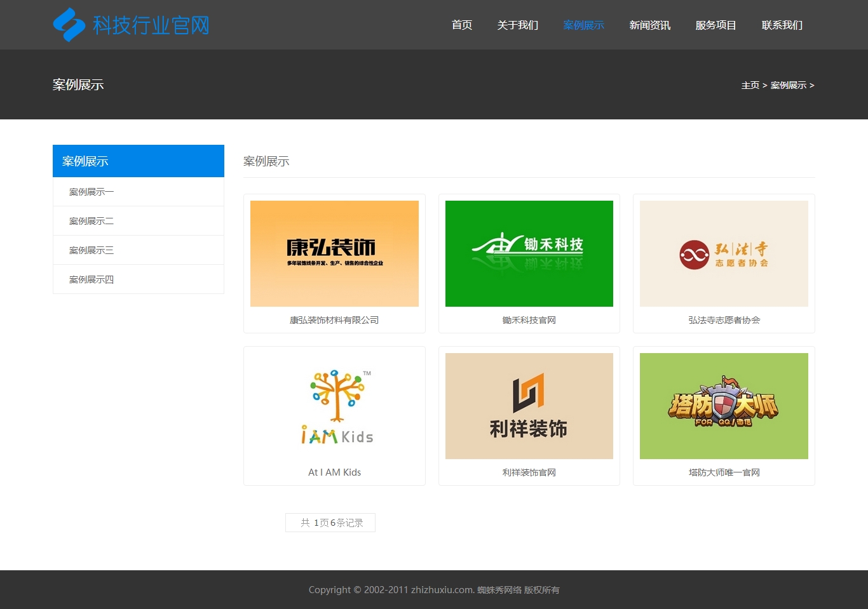
Task: Go to 关于我们 in the navigation
Action: click(x=517, y=25)
